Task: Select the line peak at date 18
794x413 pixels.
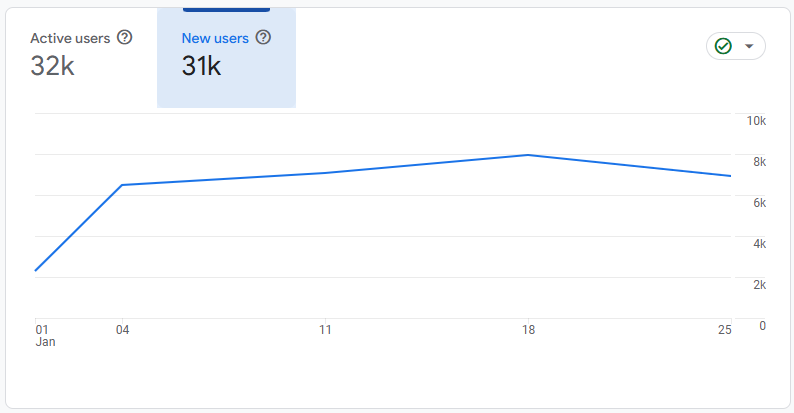Action: coord(528,155)
